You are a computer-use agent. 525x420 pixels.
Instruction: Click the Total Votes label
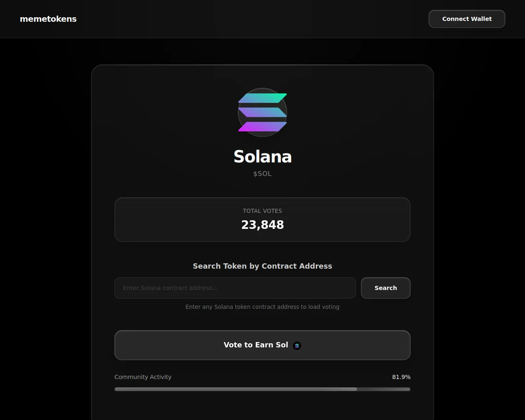262,211
